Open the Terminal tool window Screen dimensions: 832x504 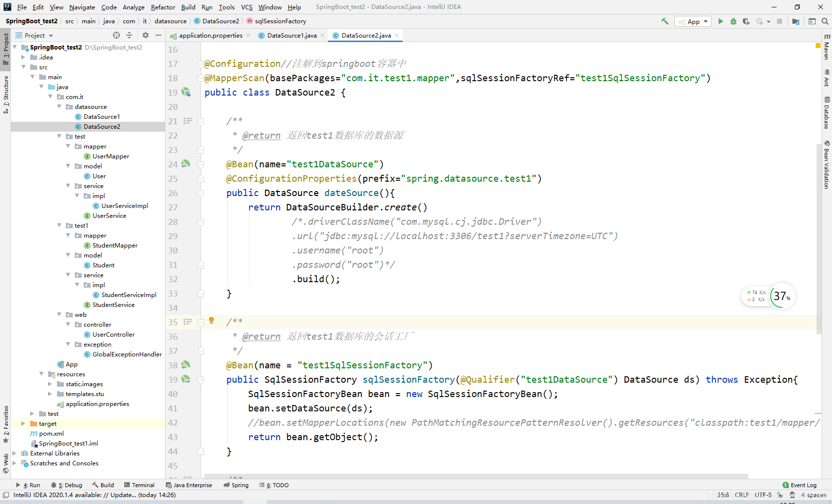tap(140, 485)
